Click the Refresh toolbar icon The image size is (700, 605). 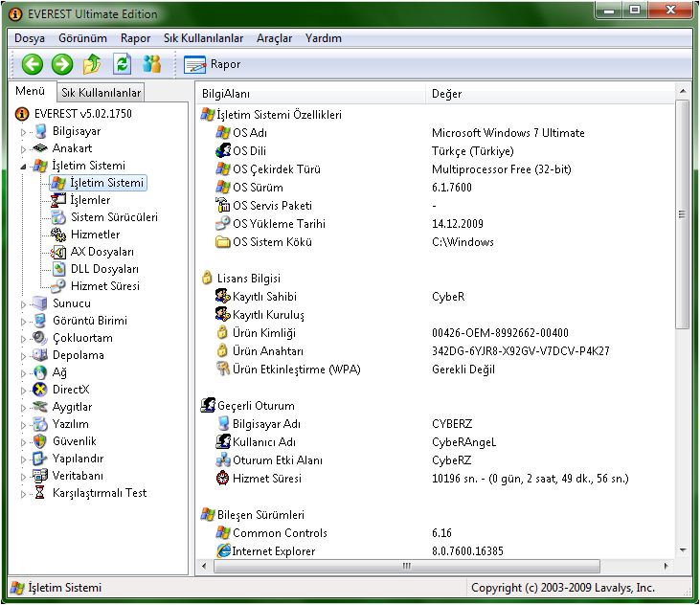click(x=122, y=64)
